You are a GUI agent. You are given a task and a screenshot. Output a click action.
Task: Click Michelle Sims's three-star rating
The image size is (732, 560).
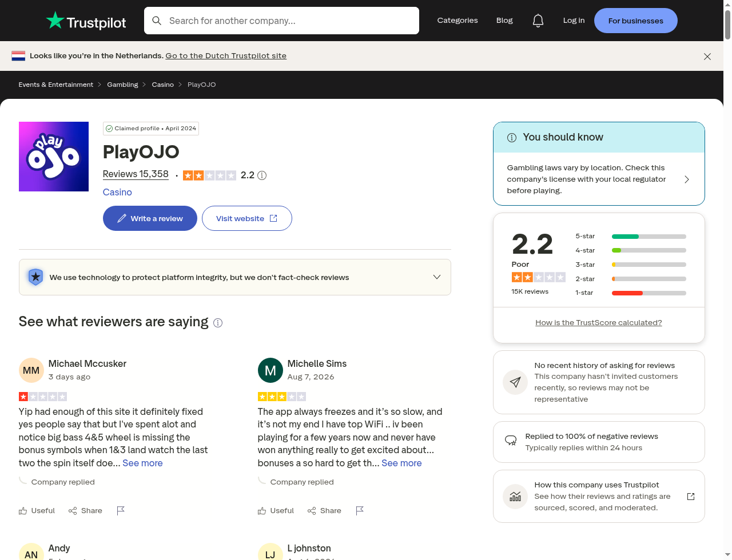[x=282, y=397]
